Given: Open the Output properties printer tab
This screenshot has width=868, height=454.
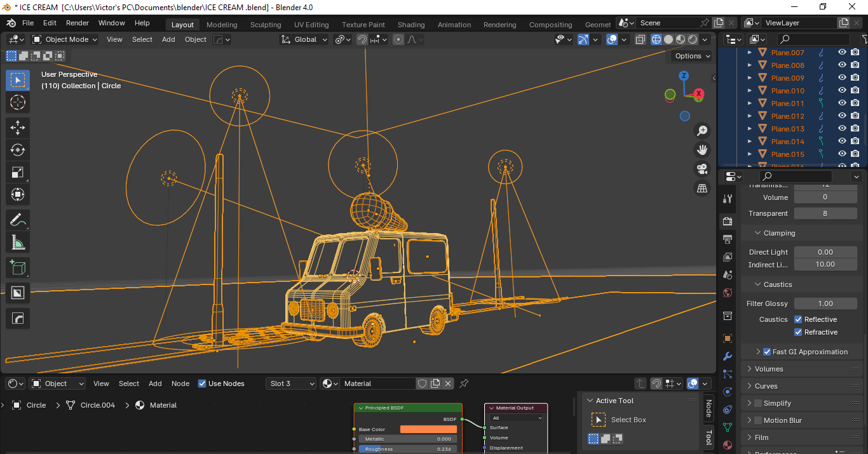Looking at the screenshot, I should 728,239.
